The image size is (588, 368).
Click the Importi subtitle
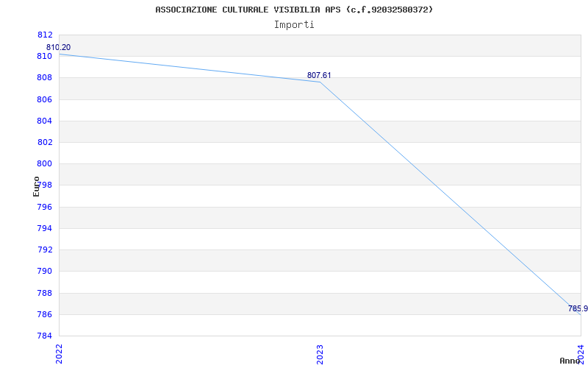294,25
